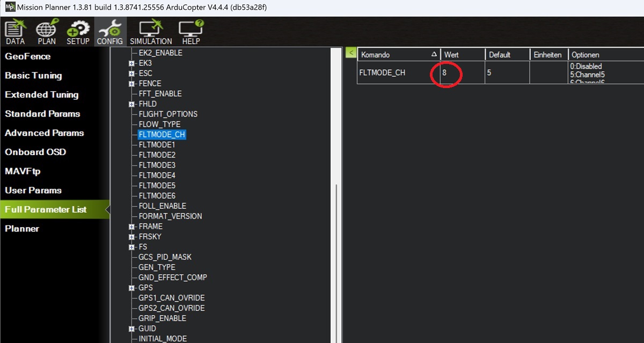Image resolution: width=644 pixels, height=343 pixels.
Task: Open Standard Params page
Action: (x=42, y=114)
